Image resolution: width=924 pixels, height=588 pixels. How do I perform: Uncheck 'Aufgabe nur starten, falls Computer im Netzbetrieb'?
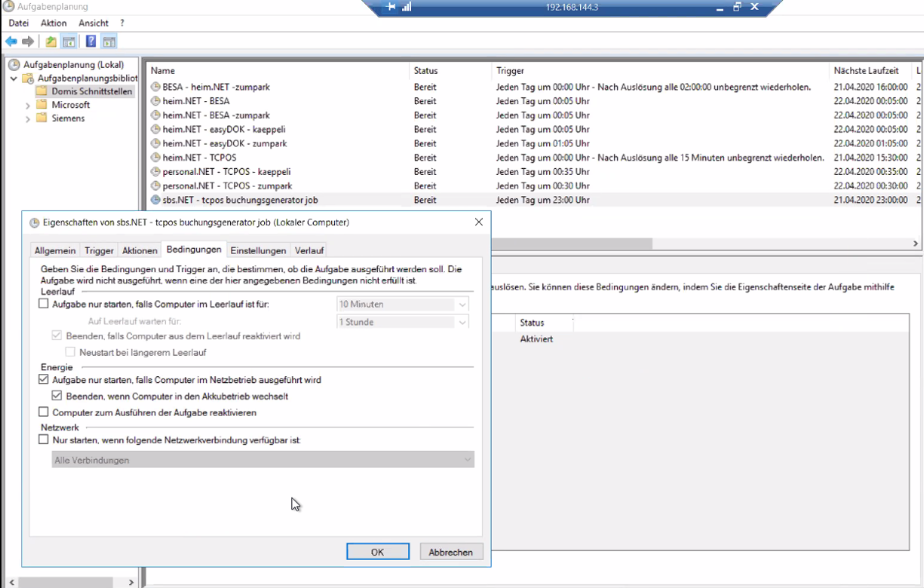[43, 381]
